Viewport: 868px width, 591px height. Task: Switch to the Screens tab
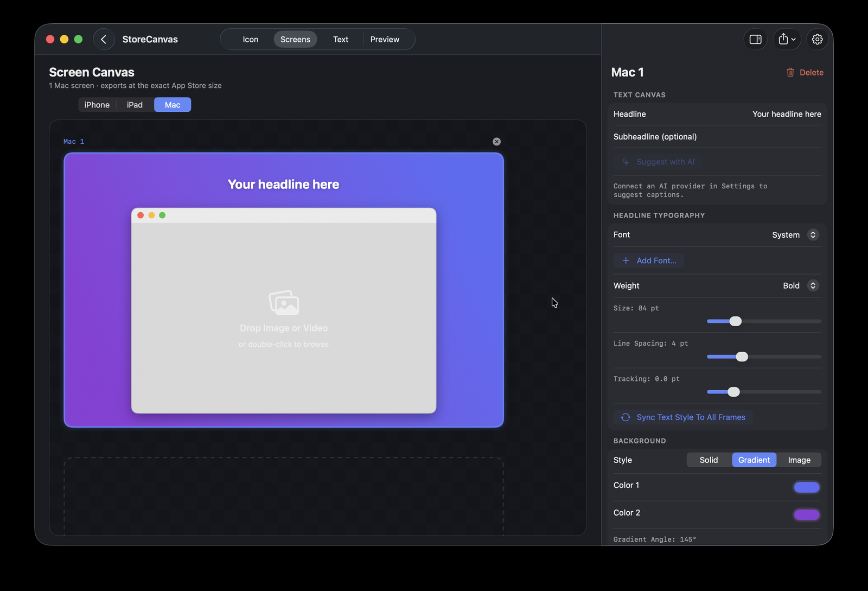click(x=295, y=39)
